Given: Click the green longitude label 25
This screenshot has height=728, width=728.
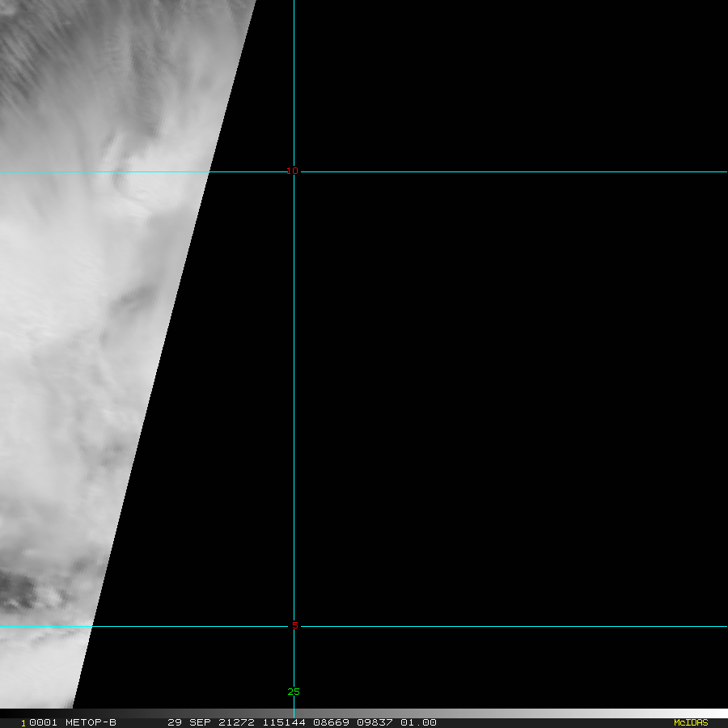Looking at the screenshot, I should pos(294,692).
